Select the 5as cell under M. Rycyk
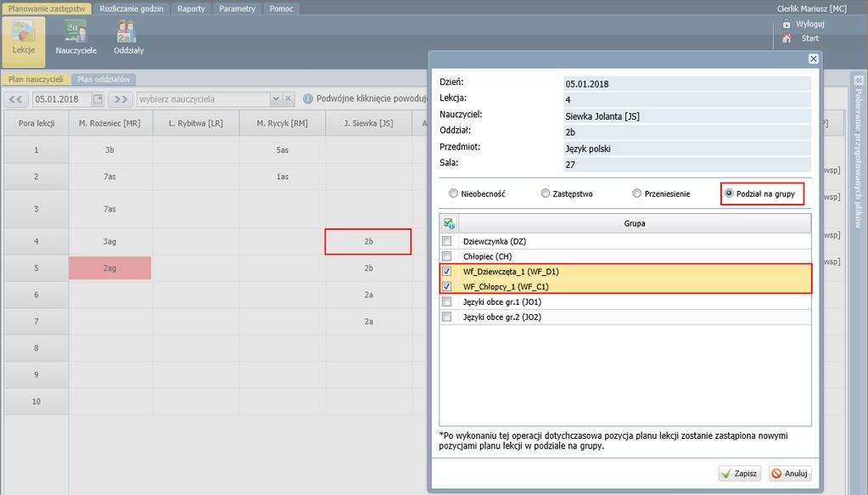The width and height of the screenshot is (868, 495). pyautogui.click(x=283, y=150)
